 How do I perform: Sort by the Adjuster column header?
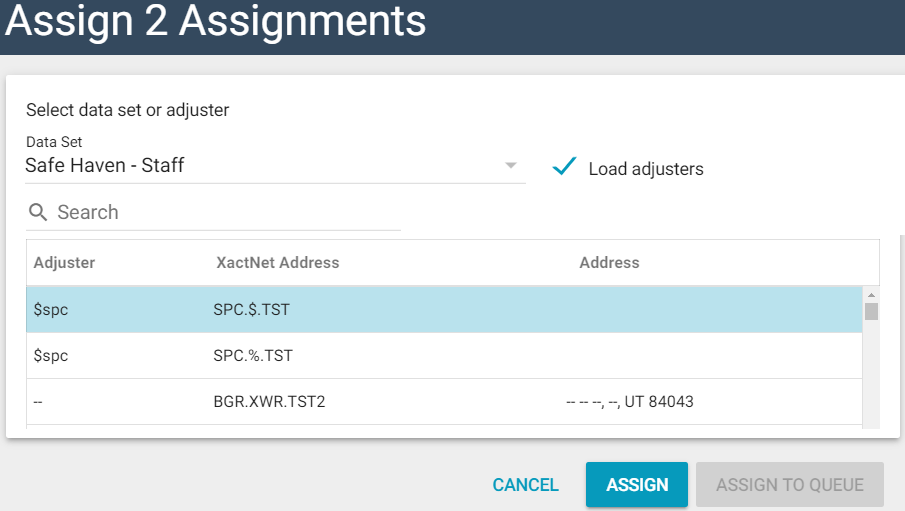coord(64,263)
